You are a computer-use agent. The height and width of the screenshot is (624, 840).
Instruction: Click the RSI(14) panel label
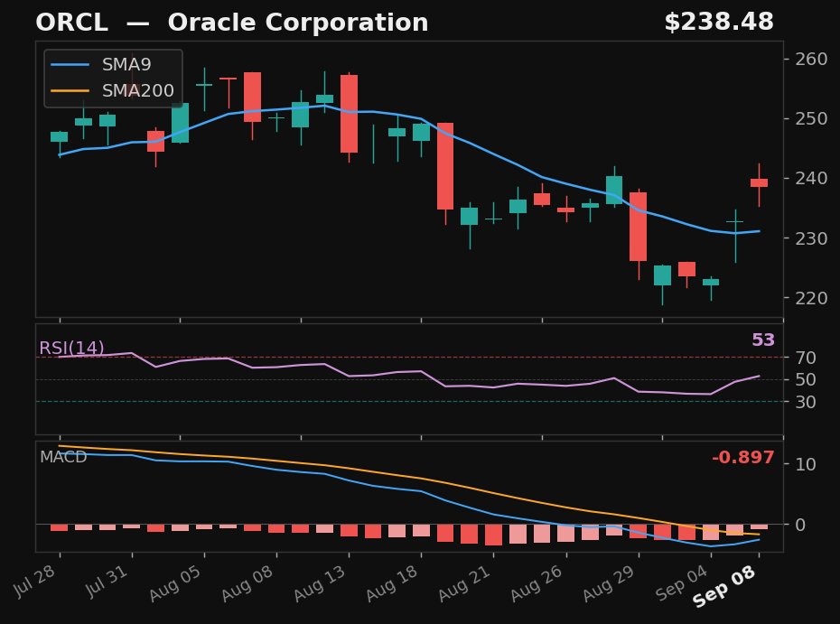(71, 349)
